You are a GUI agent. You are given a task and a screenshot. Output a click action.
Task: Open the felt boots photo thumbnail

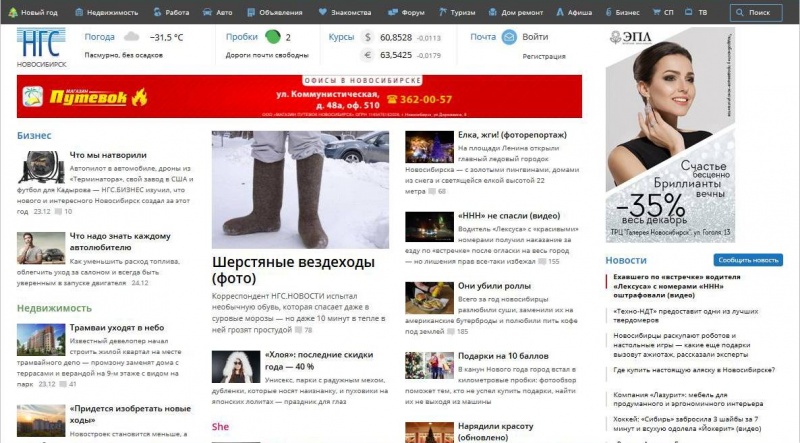click(x=300, y=190)
